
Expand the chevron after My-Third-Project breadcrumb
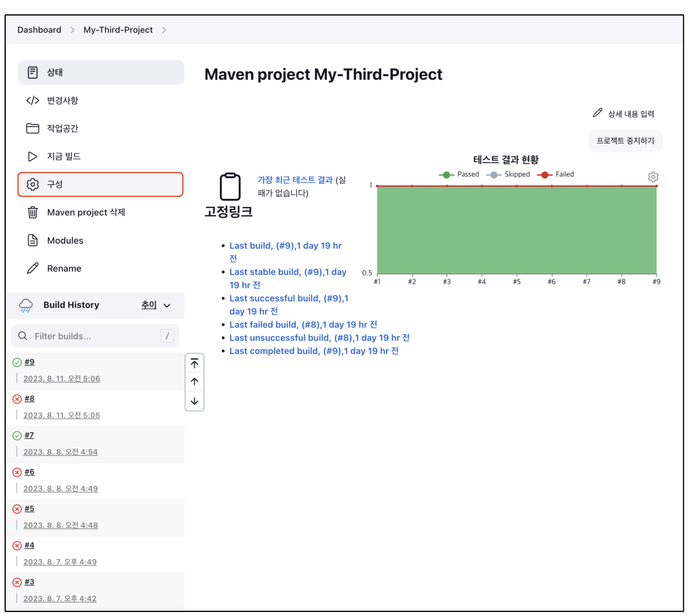coord(164,30)
